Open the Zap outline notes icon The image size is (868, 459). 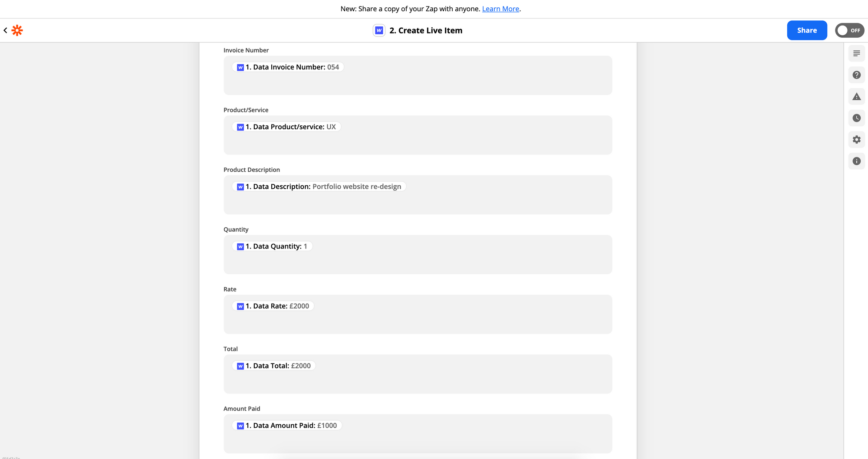856,53
